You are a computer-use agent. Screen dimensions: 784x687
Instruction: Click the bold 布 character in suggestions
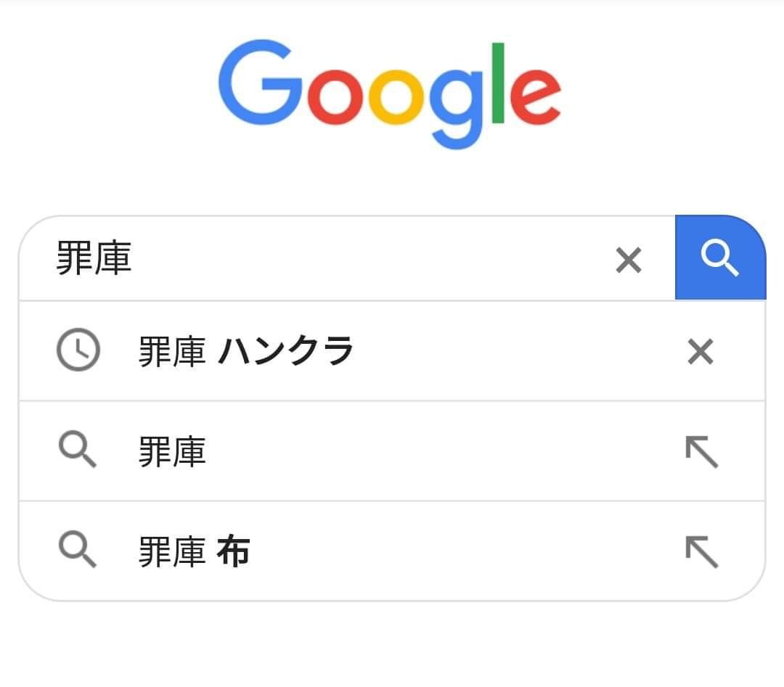(x=233, y=552)
